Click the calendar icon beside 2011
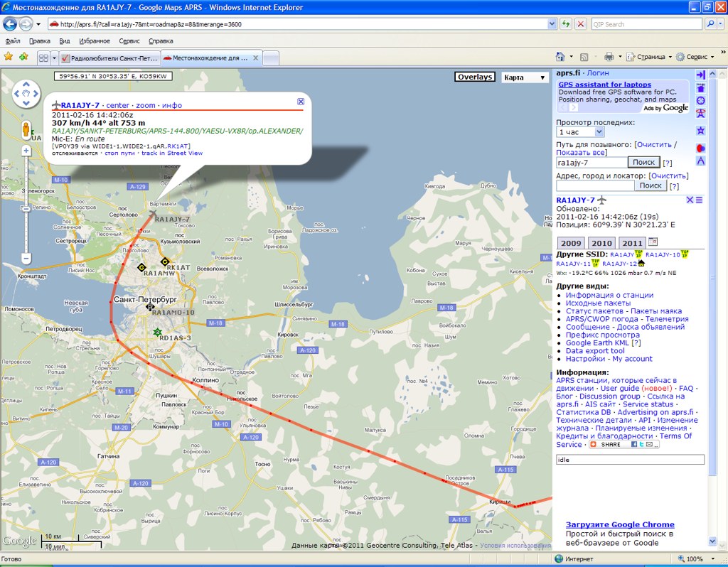The image size is (728, 567). (653, 242)
